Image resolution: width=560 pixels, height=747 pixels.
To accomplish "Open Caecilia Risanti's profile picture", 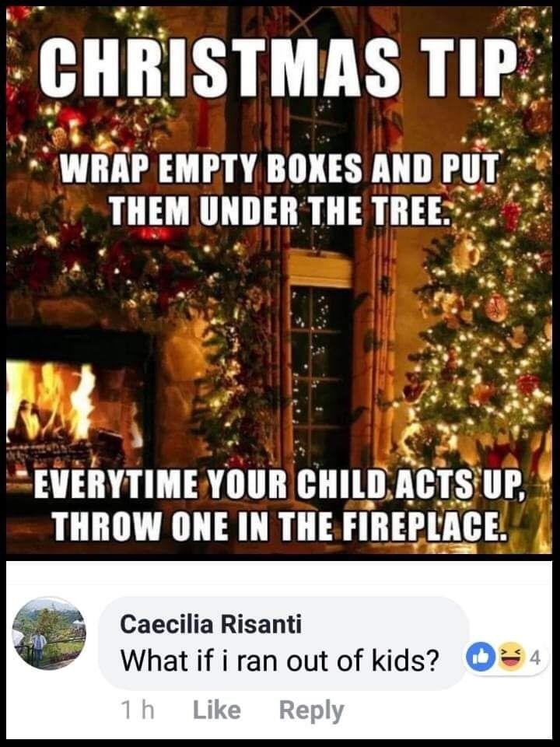I will [50, 633].
